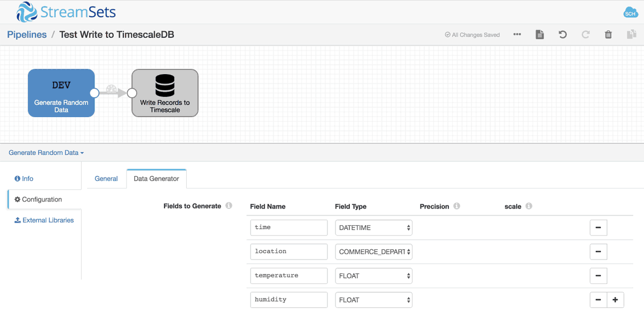Show info tooltip for Precision
This screenshot has height=316, width=644.
457,206
